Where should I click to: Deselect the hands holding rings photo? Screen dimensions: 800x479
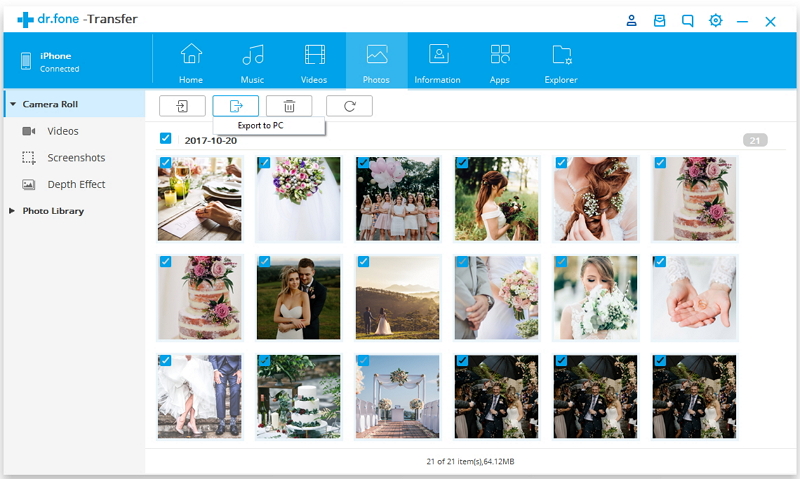660,262
